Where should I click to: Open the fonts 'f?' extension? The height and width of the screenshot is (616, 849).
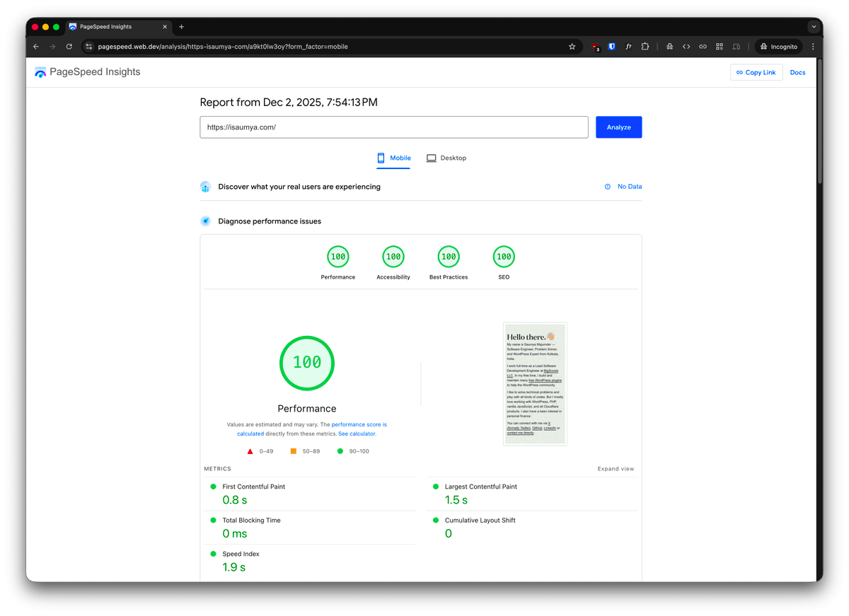(x=628, y=47)
